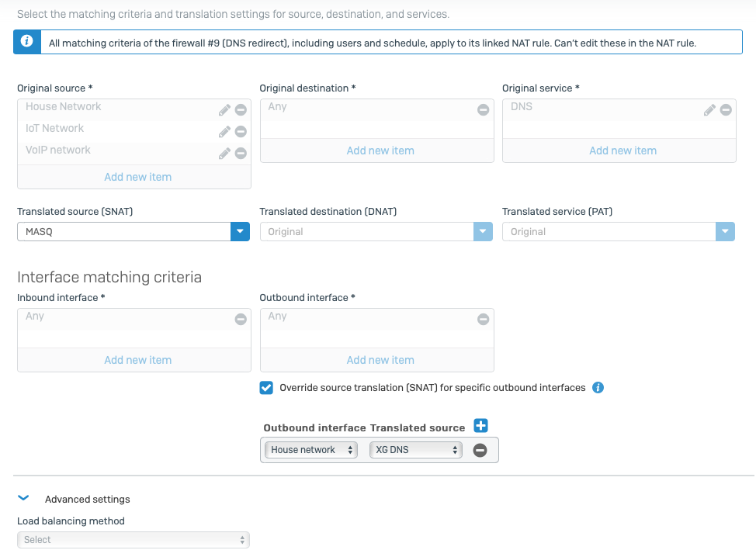The width and height of the screenshot is (756, 557).
Task: Remove IoT Network from original source
Action: 241,132
